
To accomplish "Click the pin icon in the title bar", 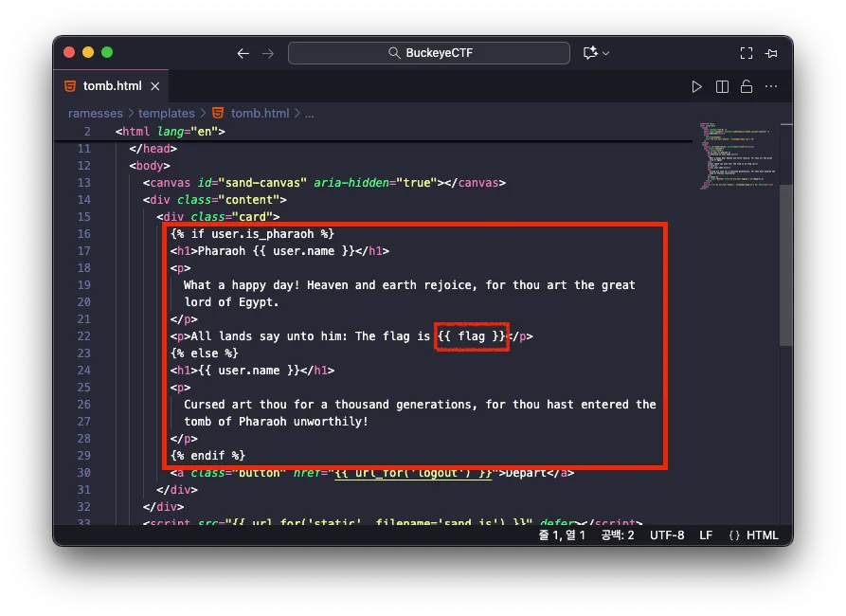I will [x=771, y=53].
